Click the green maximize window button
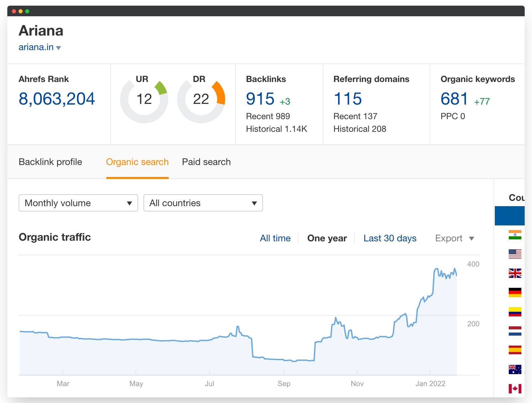The height and width of the screenshot is (403, 532). 27,11
